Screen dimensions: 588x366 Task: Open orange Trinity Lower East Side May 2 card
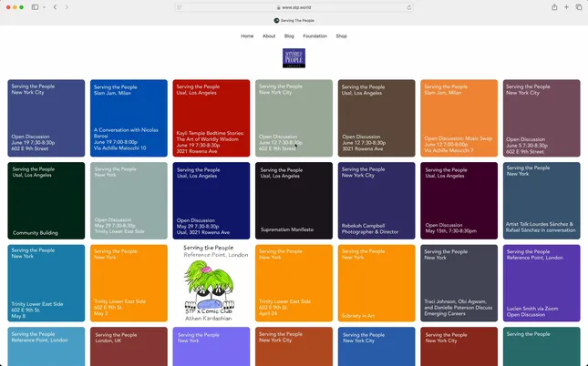[x=129, y=283]
